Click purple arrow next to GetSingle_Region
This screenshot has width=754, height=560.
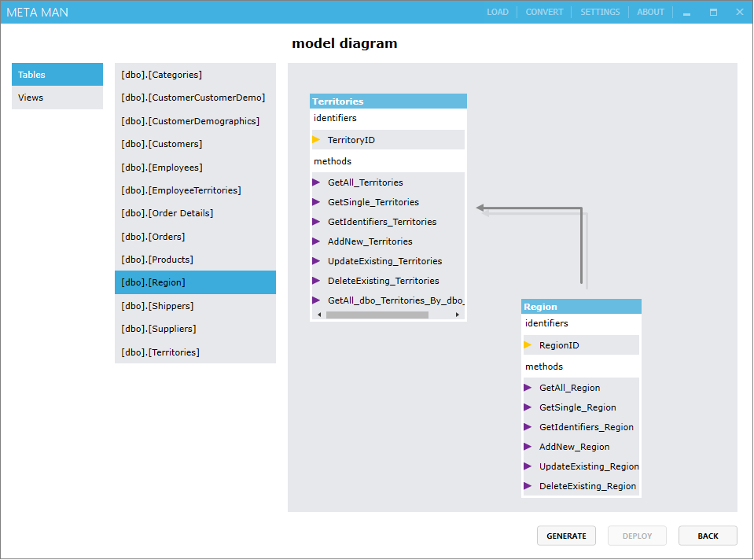coord(528,407)
